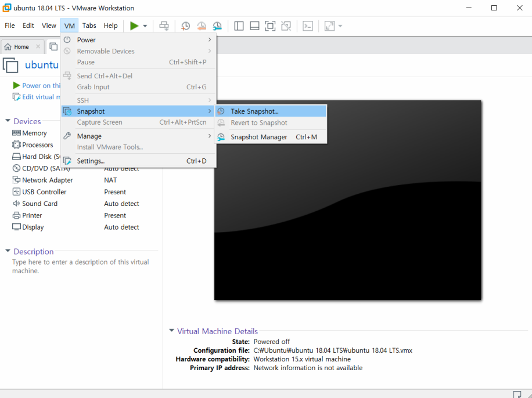Click the description text field

point(81,266)
